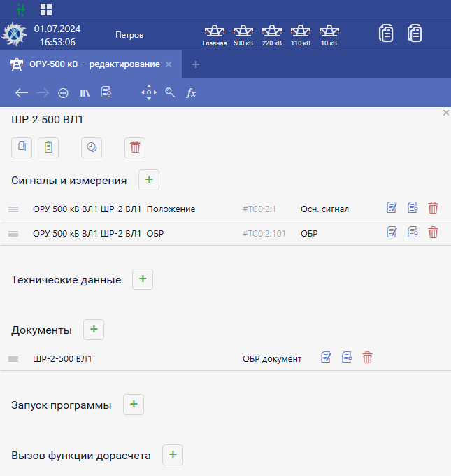This screenshot has width=451, height=476.
Task: Edit the Положение signal row
Action: (x=392, y=208)
